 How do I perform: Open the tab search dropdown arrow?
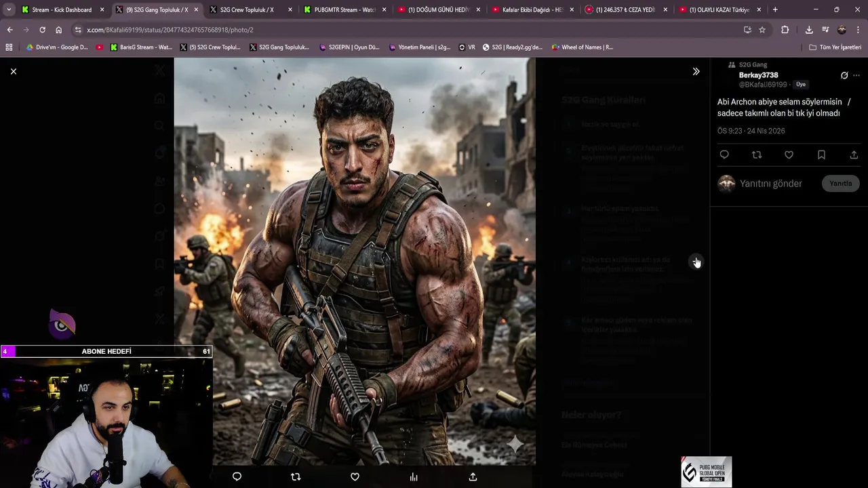(9, 9)
